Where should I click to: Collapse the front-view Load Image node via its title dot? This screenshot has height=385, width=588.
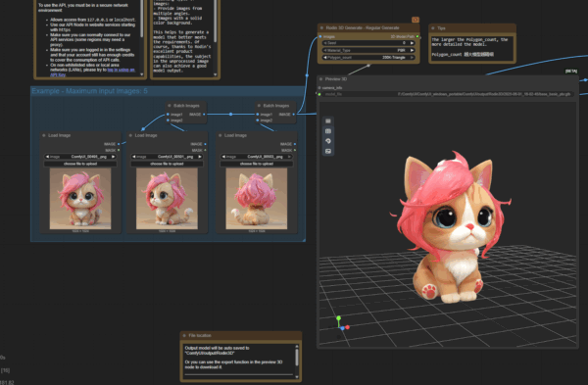(x=44, y=135)
